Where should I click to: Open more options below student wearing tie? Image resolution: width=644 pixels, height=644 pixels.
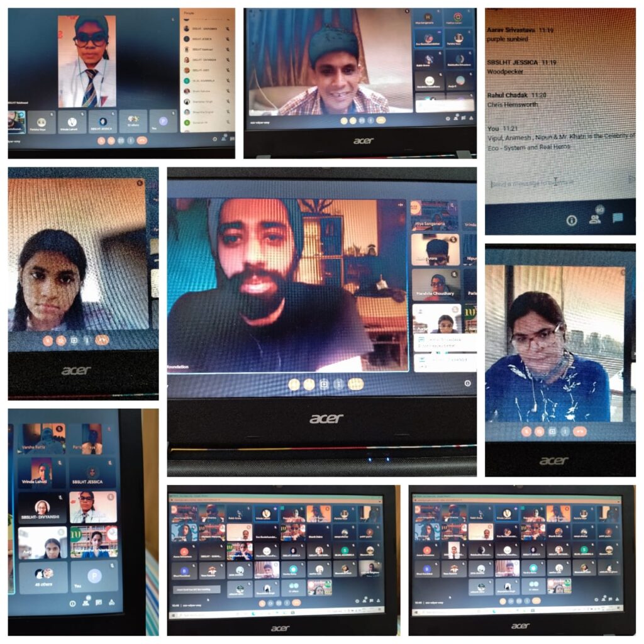pos(131,140)
